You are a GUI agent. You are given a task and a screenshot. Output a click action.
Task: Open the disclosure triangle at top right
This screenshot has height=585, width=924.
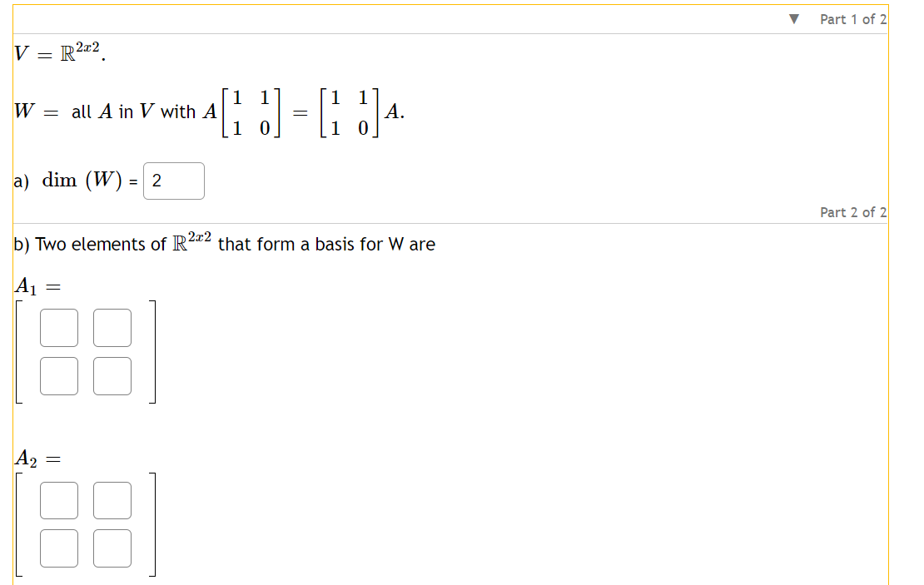[x=794, y=18]
